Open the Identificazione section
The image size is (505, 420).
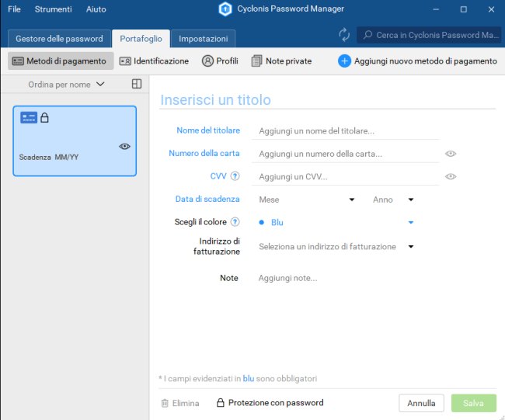(x=154, y=61)
